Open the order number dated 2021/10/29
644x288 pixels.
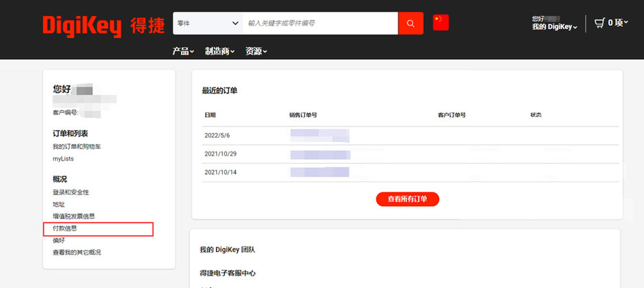click(x=321, y=155)
